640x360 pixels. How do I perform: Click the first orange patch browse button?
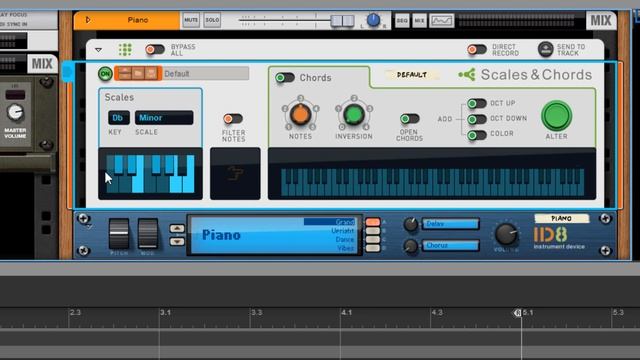pos(124,73)
